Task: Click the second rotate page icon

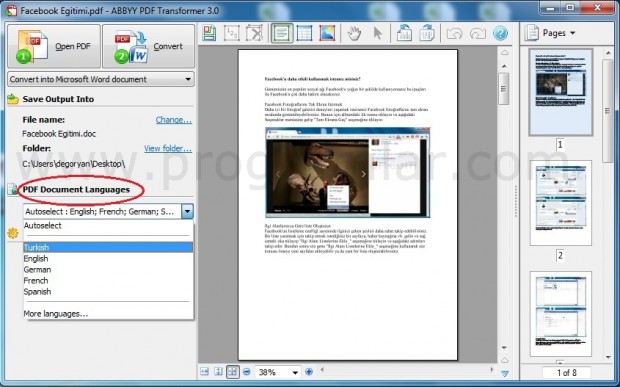Action: [427, 33]
